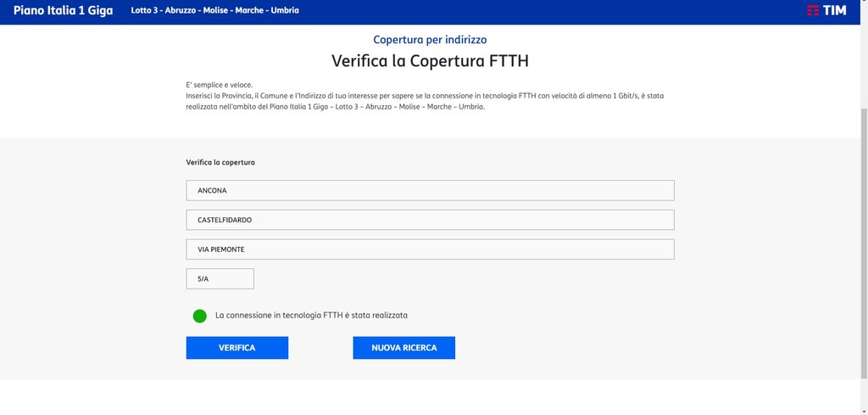Viewport: 868px width, 415px height.
Task: Open the province field showing ANCONA
Action: [x=430, y=190]
